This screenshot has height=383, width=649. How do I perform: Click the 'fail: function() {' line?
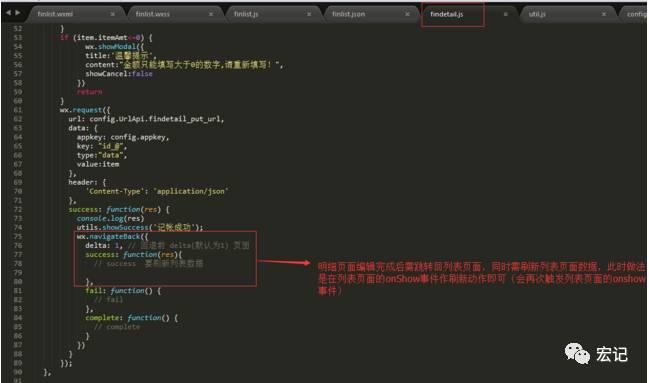(x=123, y=291)
